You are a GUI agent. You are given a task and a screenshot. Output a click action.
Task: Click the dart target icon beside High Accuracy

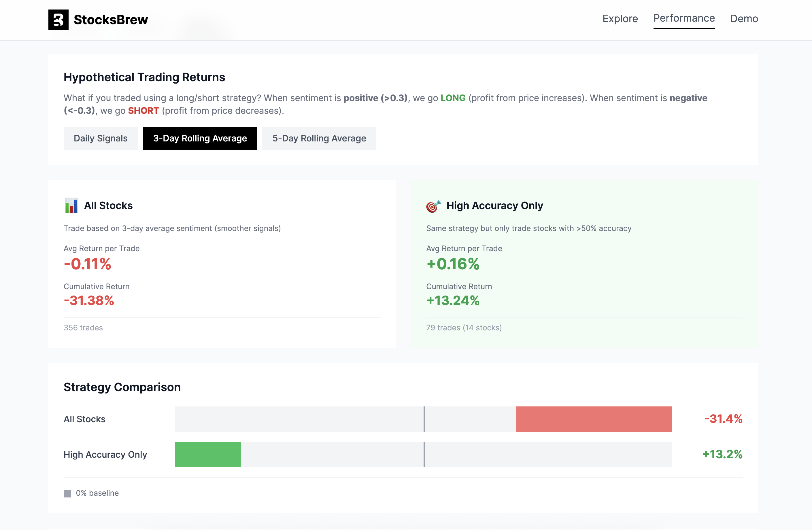tap(433, 206)
